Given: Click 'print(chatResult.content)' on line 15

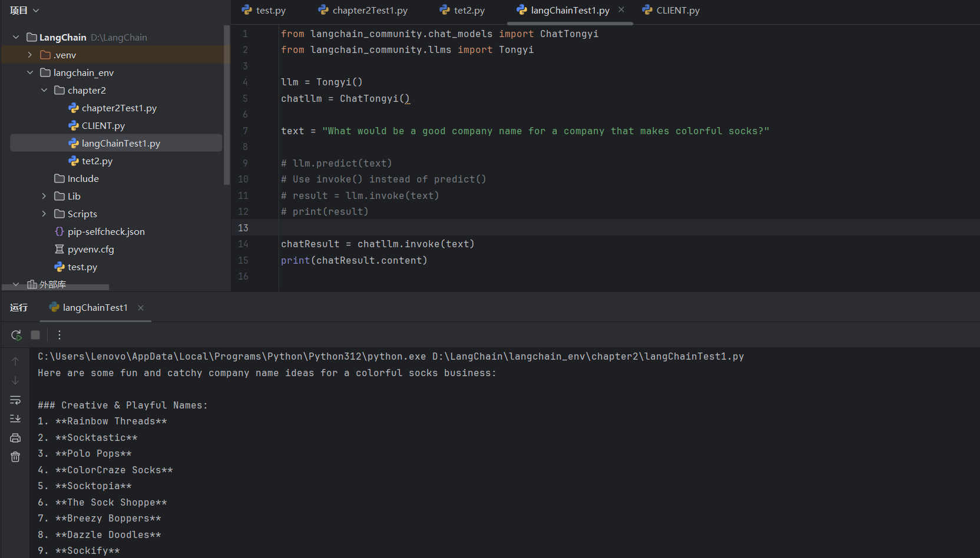Looking at the screenshot, I should point(354,260).
